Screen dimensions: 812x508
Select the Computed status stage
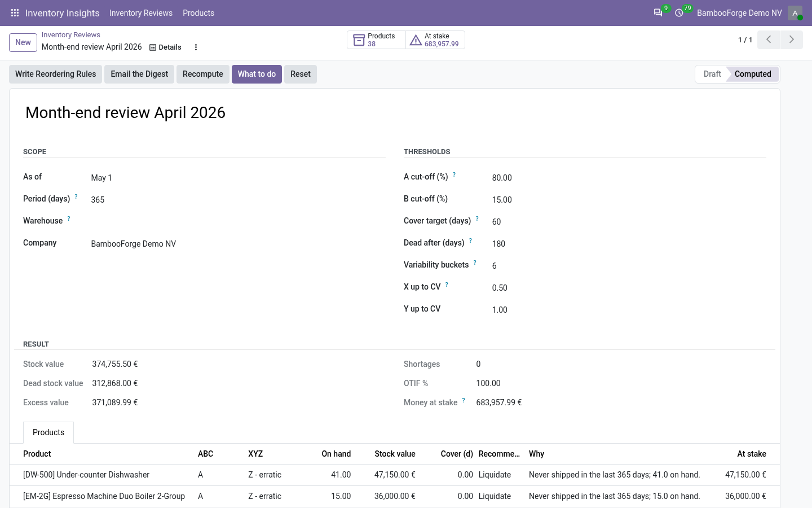pos(753,74)
